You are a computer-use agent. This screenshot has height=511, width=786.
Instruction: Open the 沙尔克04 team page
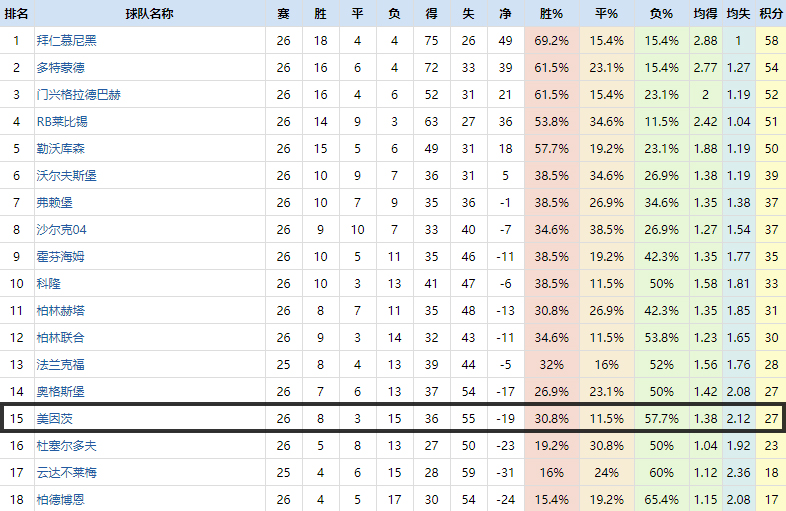[x=62, y=230]
